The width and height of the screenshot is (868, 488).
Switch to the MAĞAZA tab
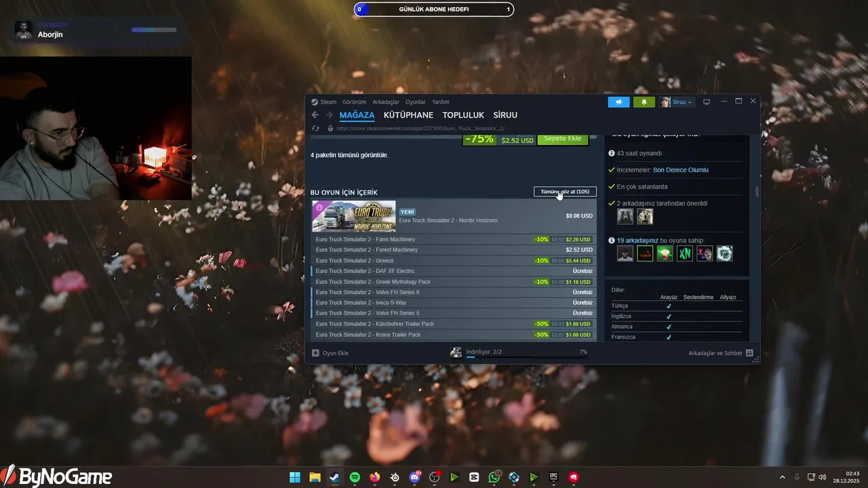coord(357,115)
